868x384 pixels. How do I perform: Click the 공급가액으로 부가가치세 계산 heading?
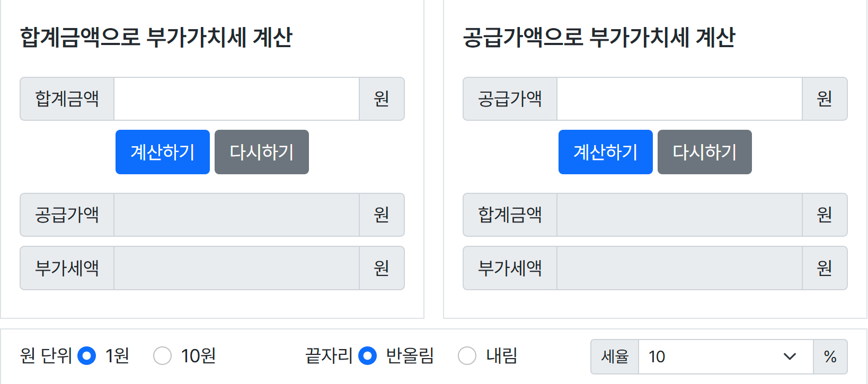(599, 38)
